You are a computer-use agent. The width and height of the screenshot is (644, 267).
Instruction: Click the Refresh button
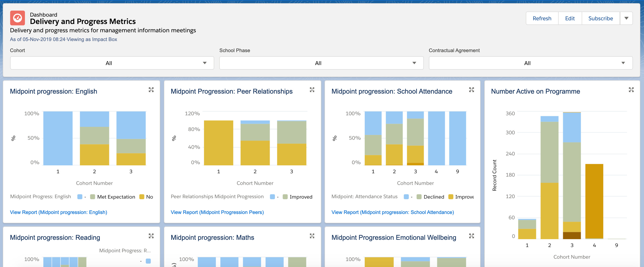tap(542, 18)
